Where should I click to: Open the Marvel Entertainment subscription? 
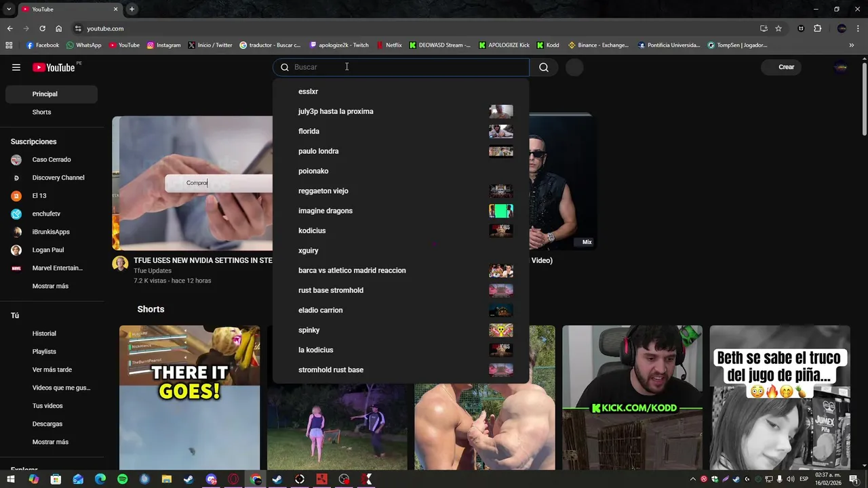[52, 268]
